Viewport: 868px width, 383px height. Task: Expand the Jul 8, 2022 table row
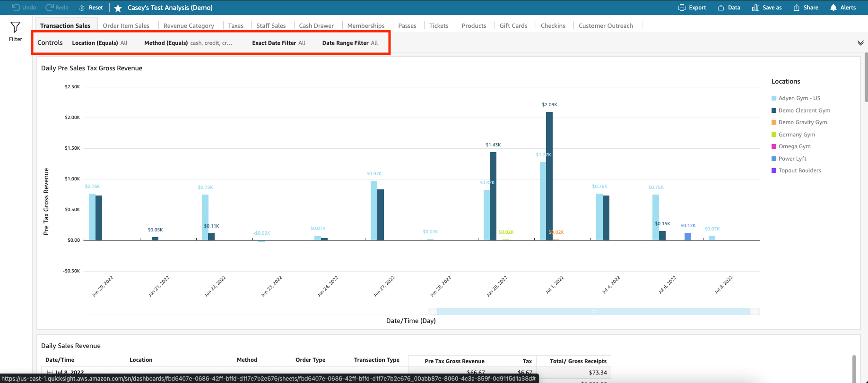coord(50,373)
